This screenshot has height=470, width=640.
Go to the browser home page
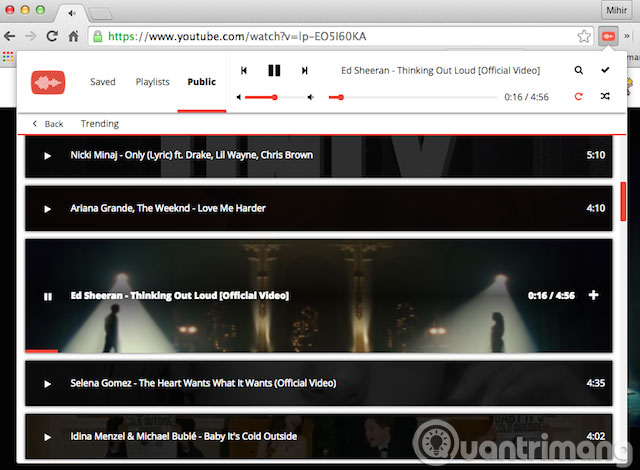click(73, 36)
